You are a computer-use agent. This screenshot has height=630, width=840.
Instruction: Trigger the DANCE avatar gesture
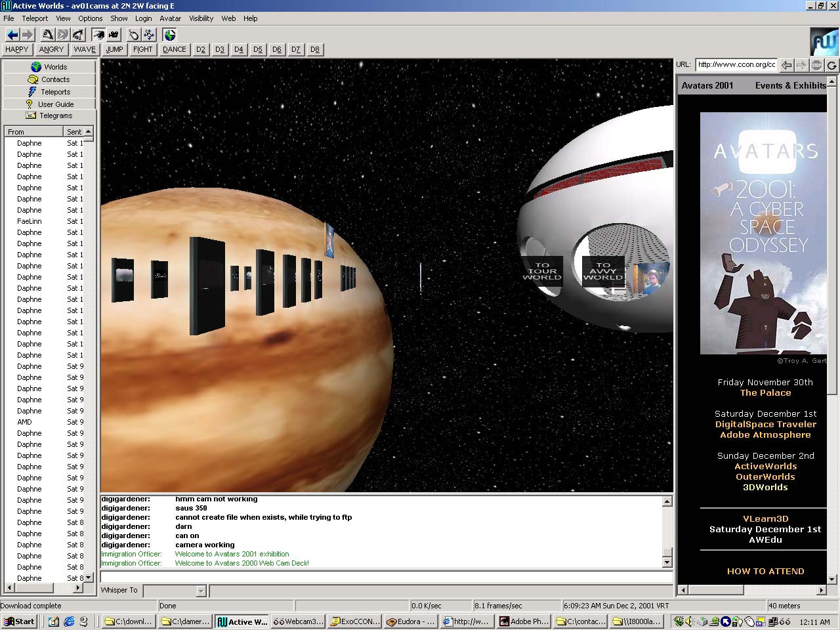click(174, 49)
